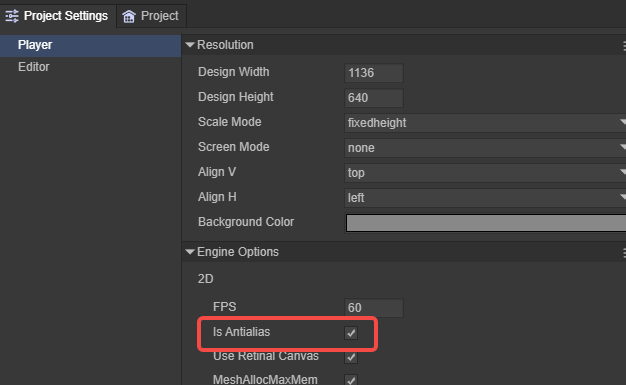Open the Align V dropdown

[x=485, y=173]
